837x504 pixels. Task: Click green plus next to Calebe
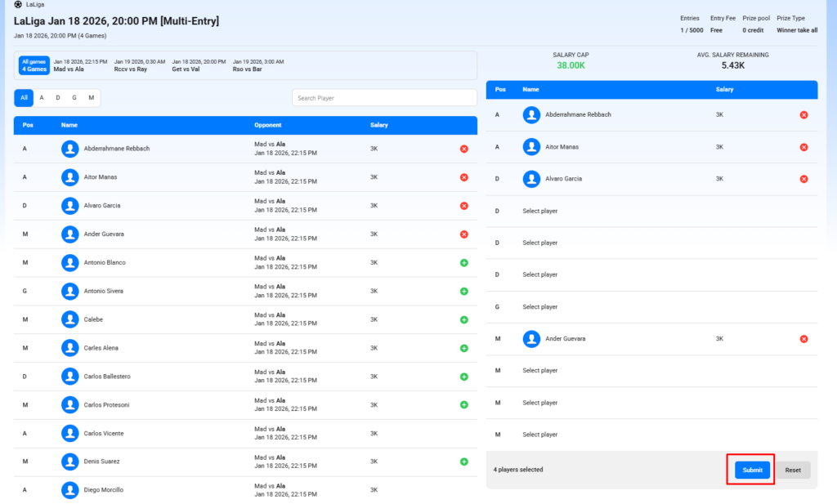pyautogui.click(x=464, y=319)
